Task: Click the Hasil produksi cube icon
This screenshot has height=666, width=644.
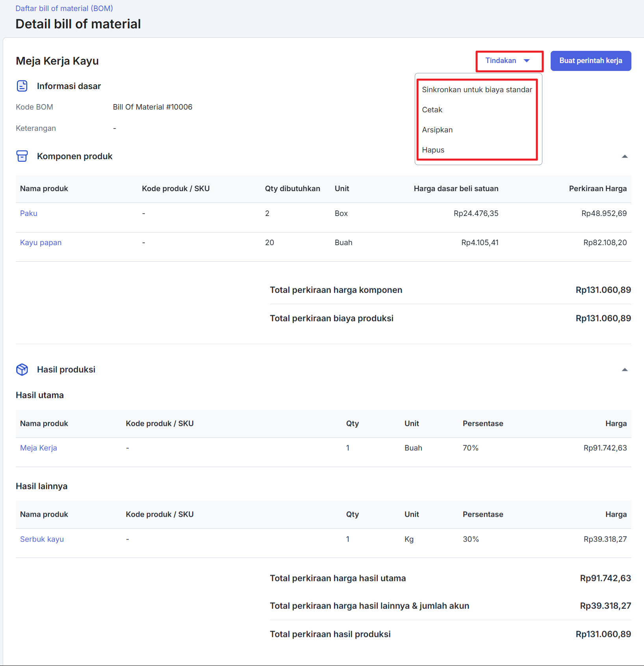Action: 22,370
